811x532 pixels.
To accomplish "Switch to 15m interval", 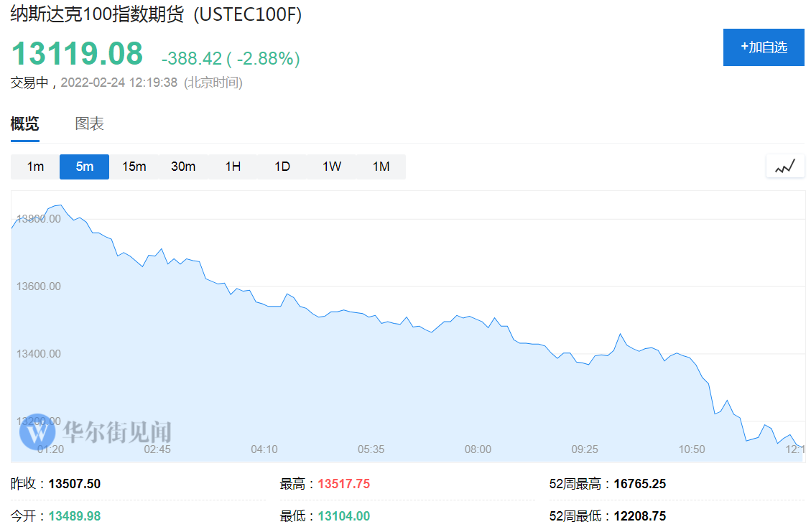I will (x=134, y=167).
